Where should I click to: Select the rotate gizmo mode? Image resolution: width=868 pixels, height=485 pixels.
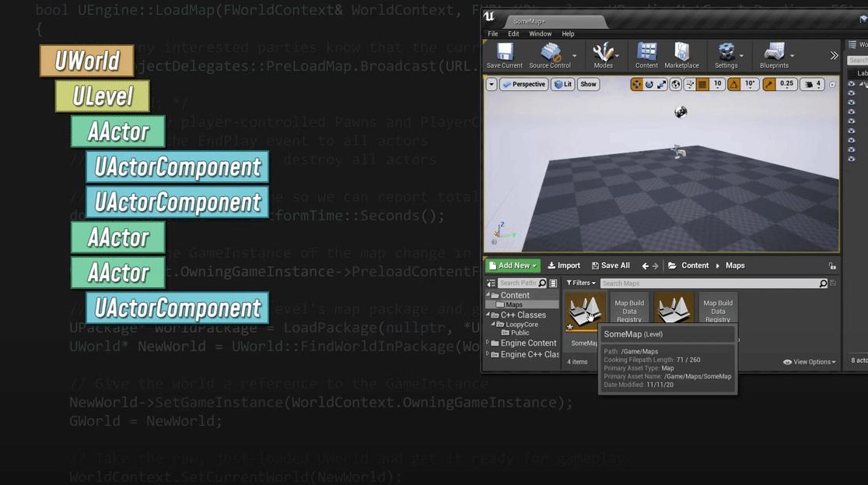coord(649,84)
